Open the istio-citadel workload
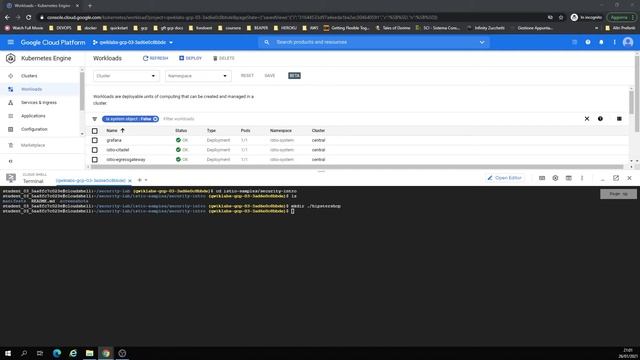The height and width of the screenshot is (360, 640). (x=118, y=150)
